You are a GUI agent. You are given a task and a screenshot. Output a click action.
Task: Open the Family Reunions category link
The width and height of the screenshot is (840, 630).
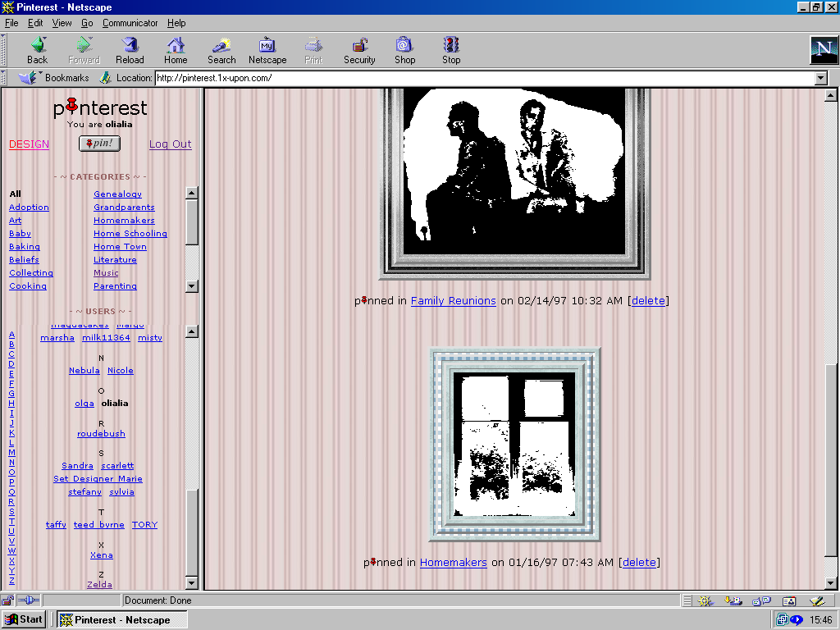click(x=453, y=301)
